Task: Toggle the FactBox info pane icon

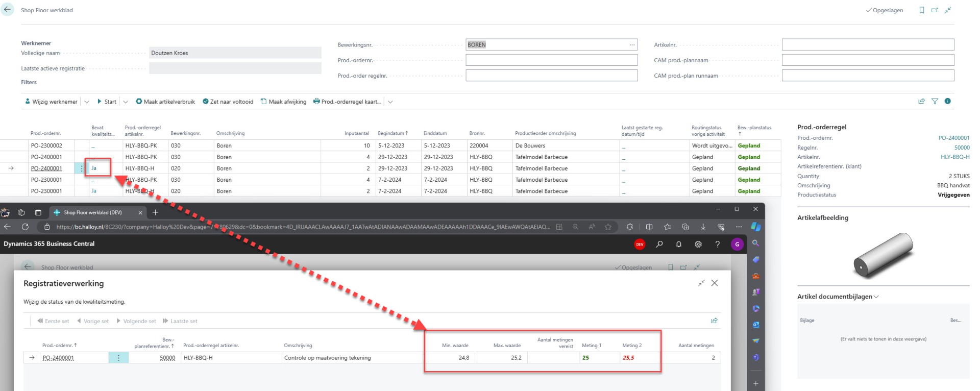Action: [x=948, y=101]
